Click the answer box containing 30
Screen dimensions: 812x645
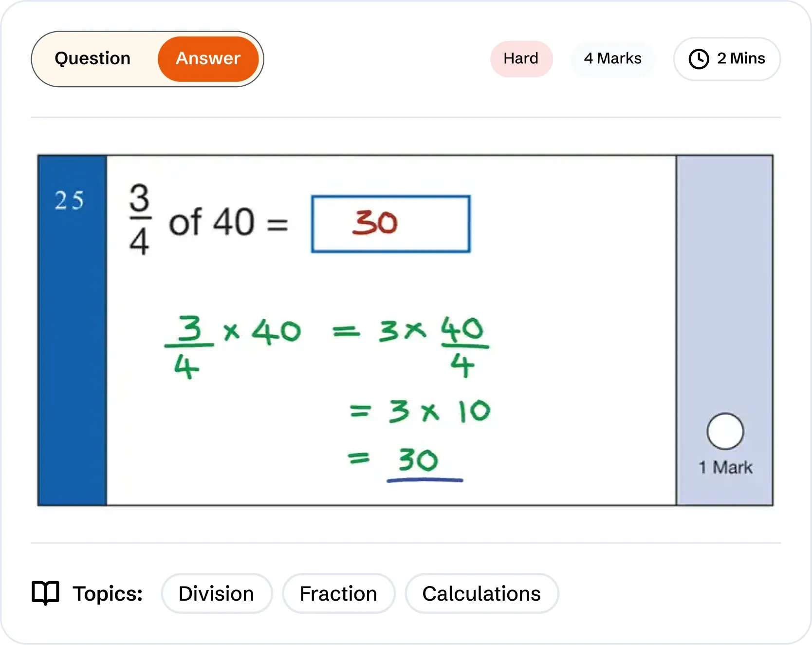[390, 224]
